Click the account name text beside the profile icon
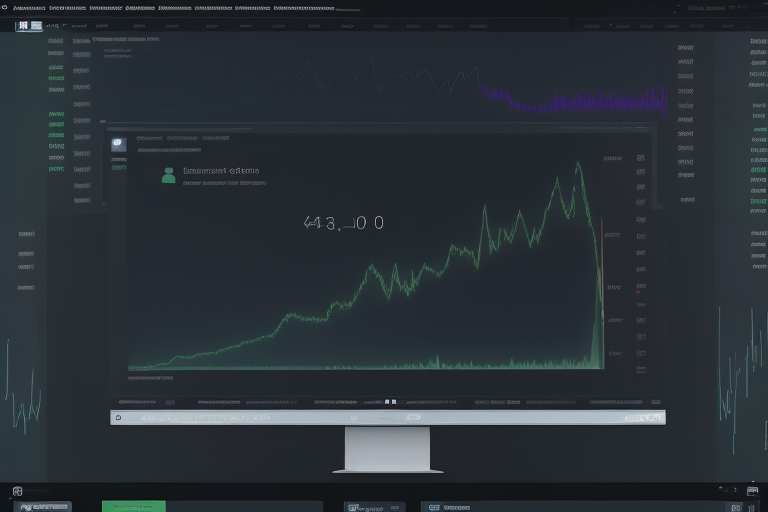768x512 pixels. coord(220,171)
